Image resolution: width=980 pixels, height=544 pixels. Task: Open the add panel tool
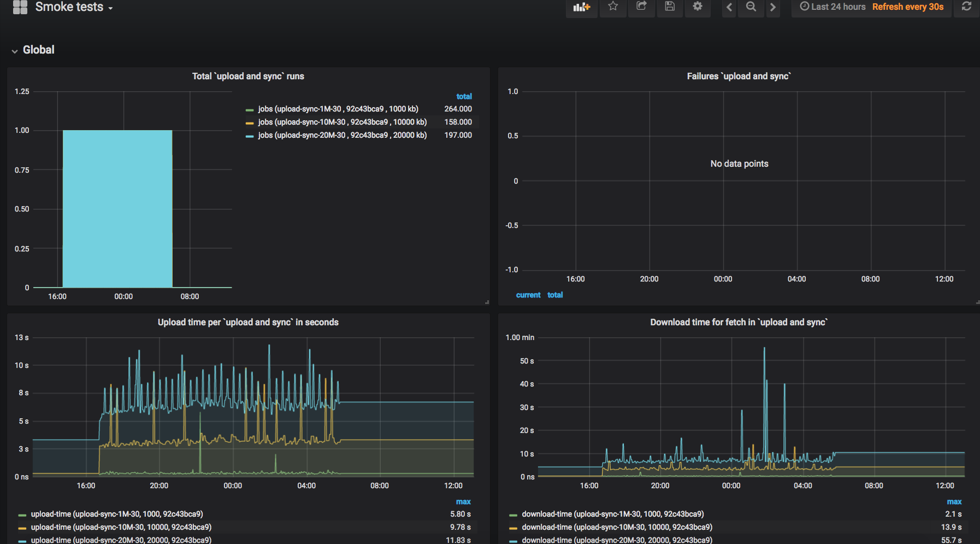click(581, 7)
